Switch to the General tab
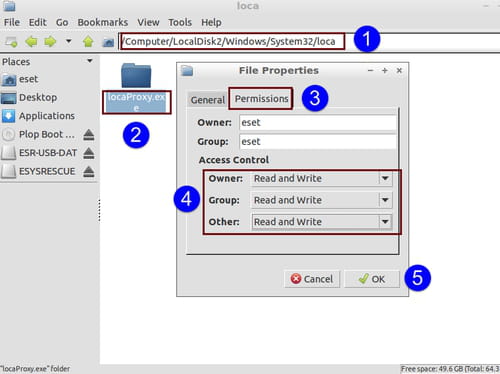The image size is (500, 374). pyautogui.click(x=207, y=100)
